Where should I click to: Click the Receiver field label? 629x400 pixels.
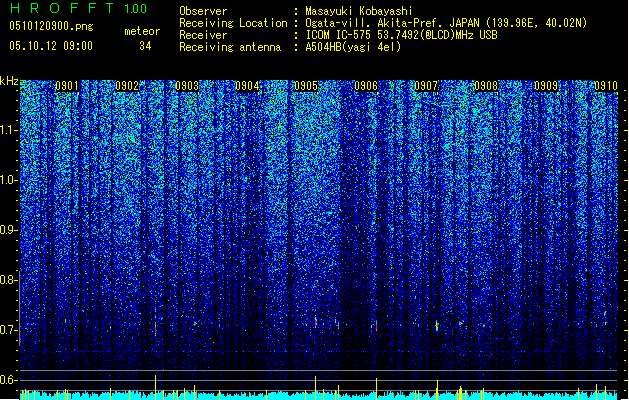tap(203, 35)
